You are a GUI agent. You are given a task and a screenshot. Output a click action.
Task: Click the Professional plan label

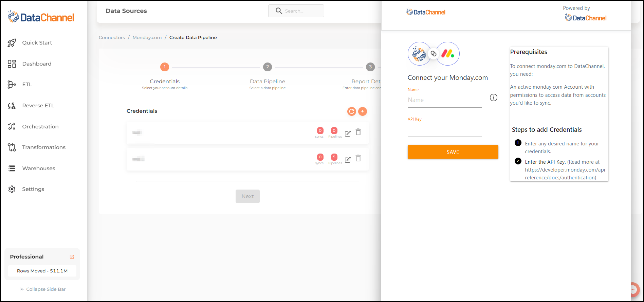click(x=27, y=257)
